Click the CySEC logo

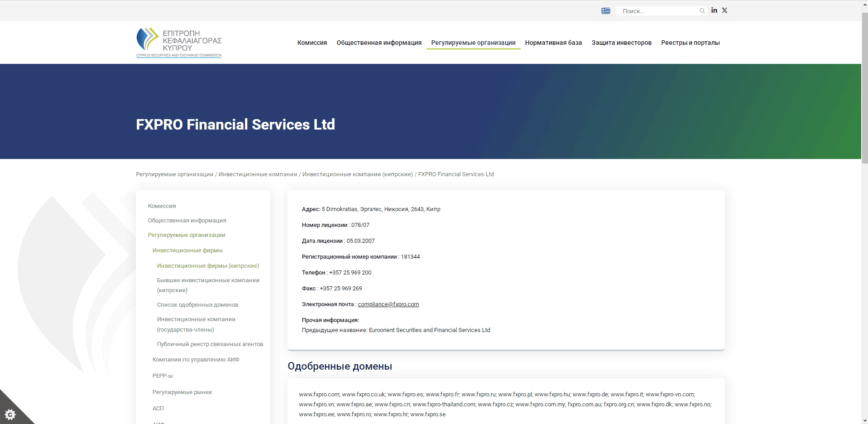[179, 43]
